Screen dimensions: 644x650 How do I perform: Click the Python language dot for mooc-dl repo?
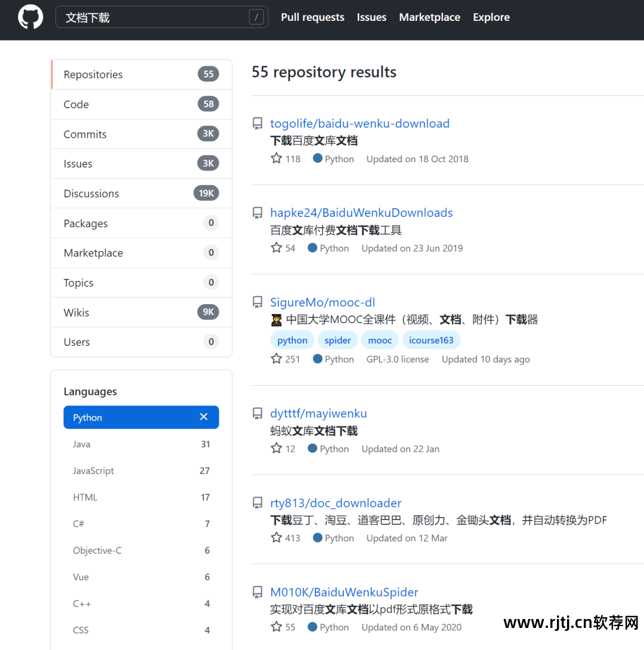(x=317, y=358)
